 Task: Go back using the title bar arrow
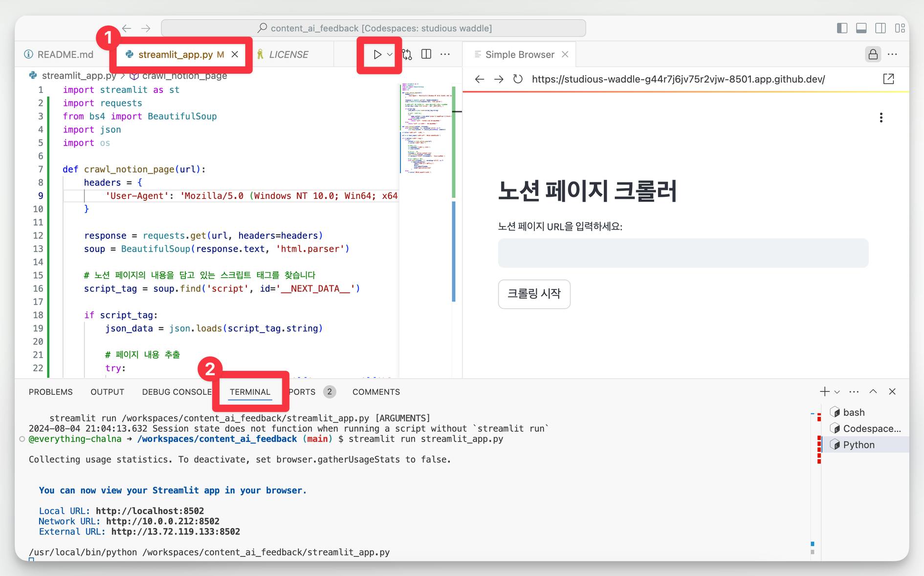click(x=127, y=28)
